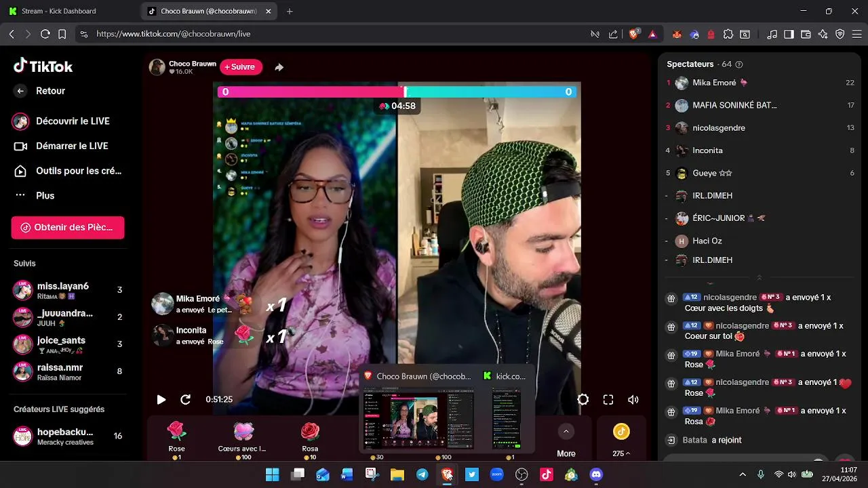This screenshot has height=488, width=868.
Task: Open the MetaMask fox extension
Action: tap(677, 34)
